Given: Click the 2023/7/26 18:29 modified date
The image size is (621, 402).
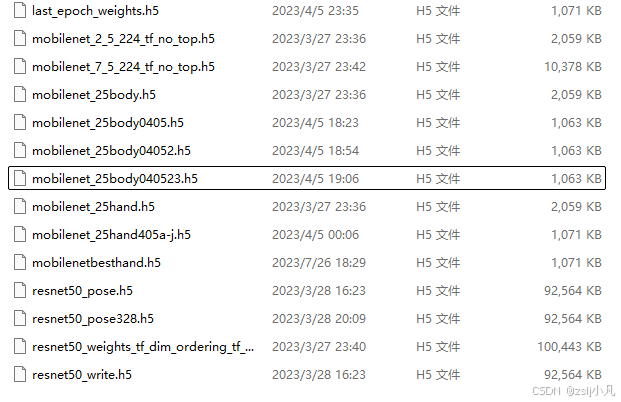Looking at the screenshot, I should point(319,263).
